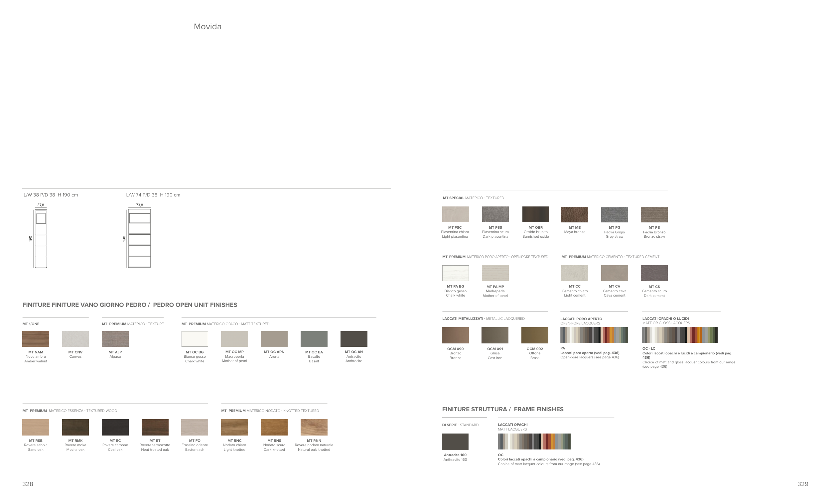Select the MT OC BA Basalt swatch
Image resolution: width=831 pixels, height=504 pixels.
pos(314,339)
